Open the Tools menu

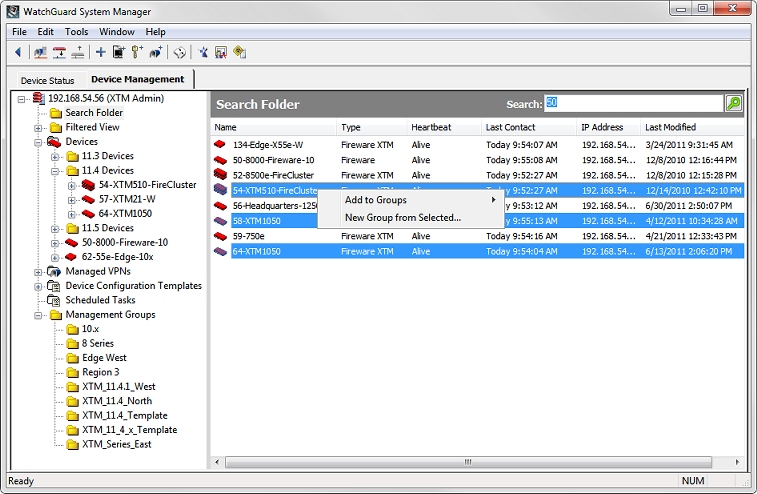pyautogui.click(x=76, y=32)
